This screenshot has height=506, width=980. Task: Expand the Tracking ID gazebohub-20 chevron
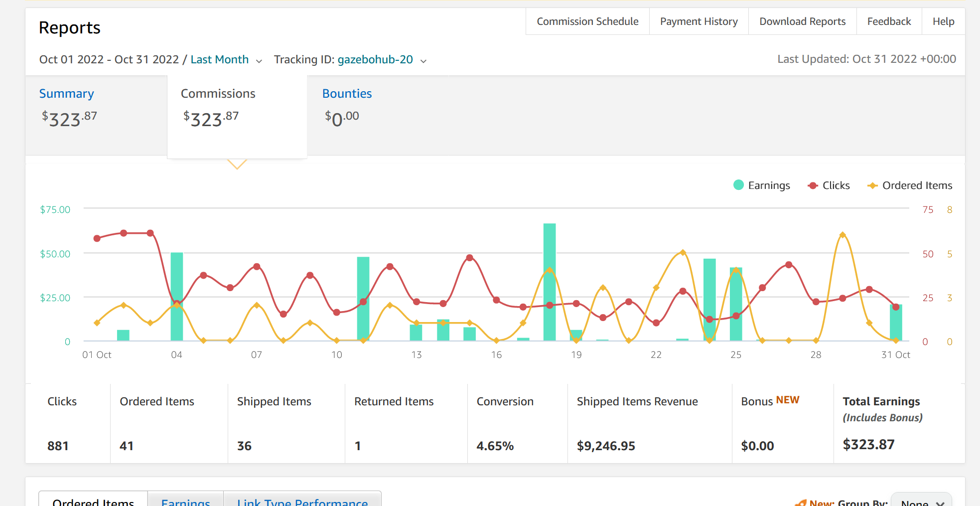tap(423, 61)
